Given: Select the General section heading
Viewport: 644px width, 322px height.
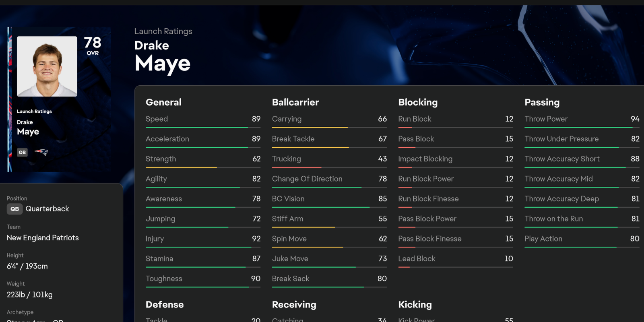Looking at the screenshot, I should click(163, 102).
